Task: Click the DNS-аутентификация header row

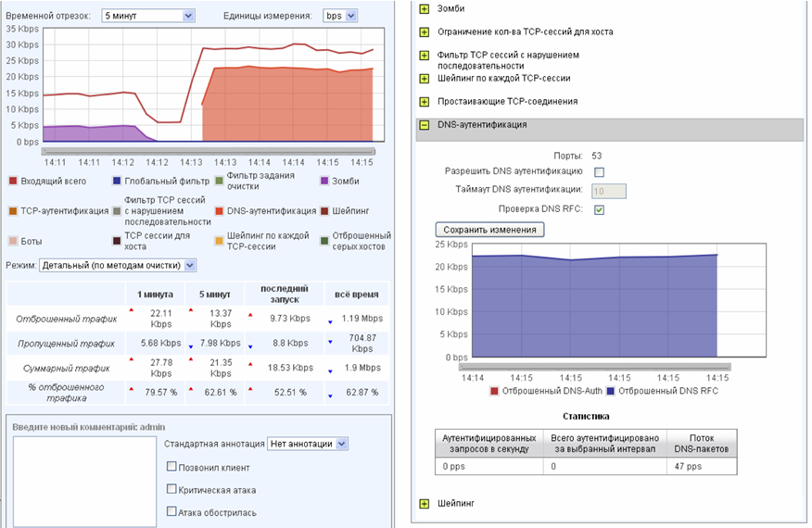Action: coord(610,130)
